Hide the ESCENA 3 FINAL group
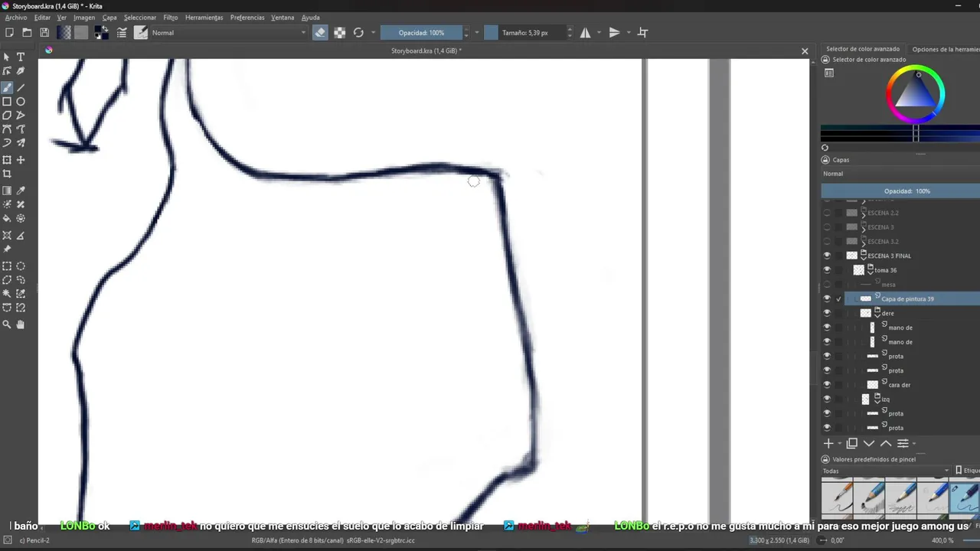Screen dimensions: 980x551 (827, 256)
